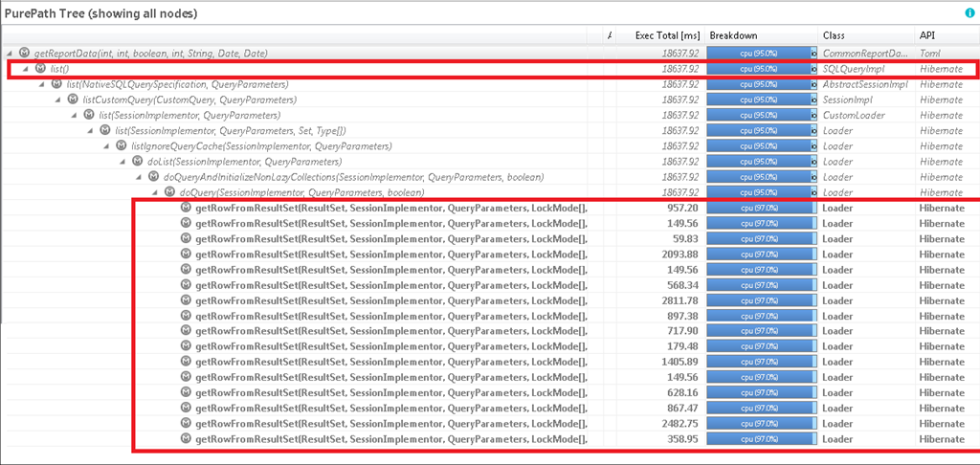Click the method icon beside listCustomQuery
This screenshot has height=465, width=980.
pyautogui.click(x=73, y=100)
